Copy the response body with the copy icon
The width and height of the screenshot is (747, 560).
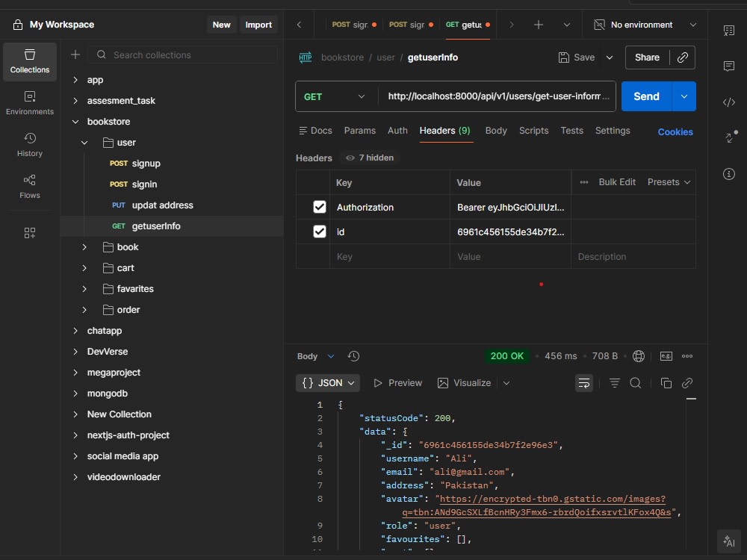666,383
